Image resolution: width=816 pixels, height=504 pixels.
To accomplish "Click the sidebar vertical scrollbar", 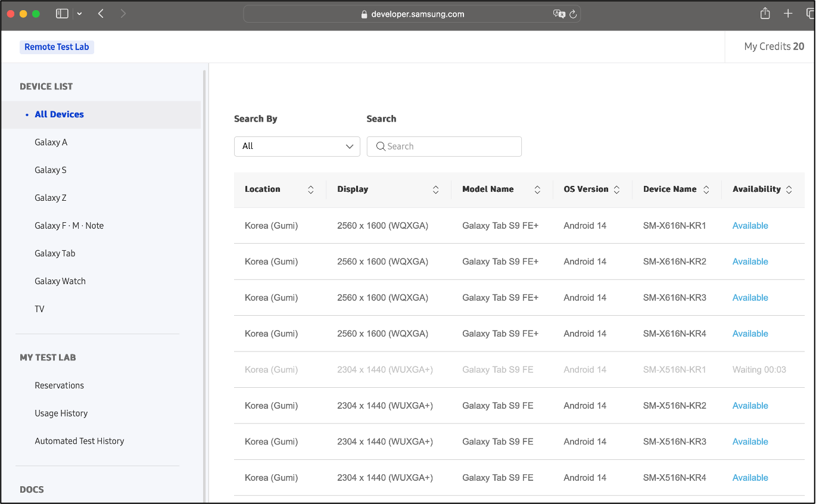I will pos(205,286).
